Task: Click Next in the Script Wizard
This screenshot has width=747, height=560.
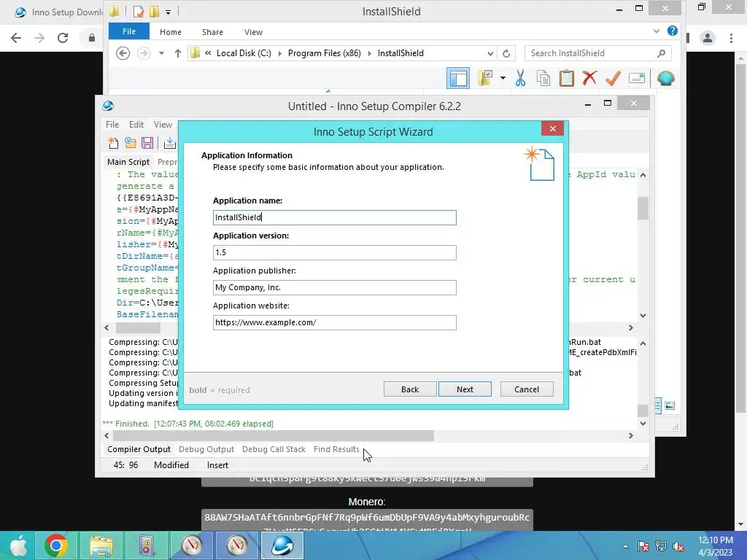Action: click(465, 389)
